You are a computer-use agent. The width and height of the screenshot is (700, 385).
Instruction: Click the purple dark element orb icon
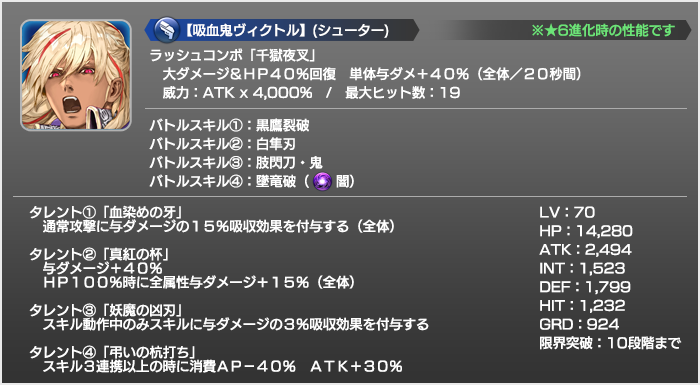(x=322, y=182)
